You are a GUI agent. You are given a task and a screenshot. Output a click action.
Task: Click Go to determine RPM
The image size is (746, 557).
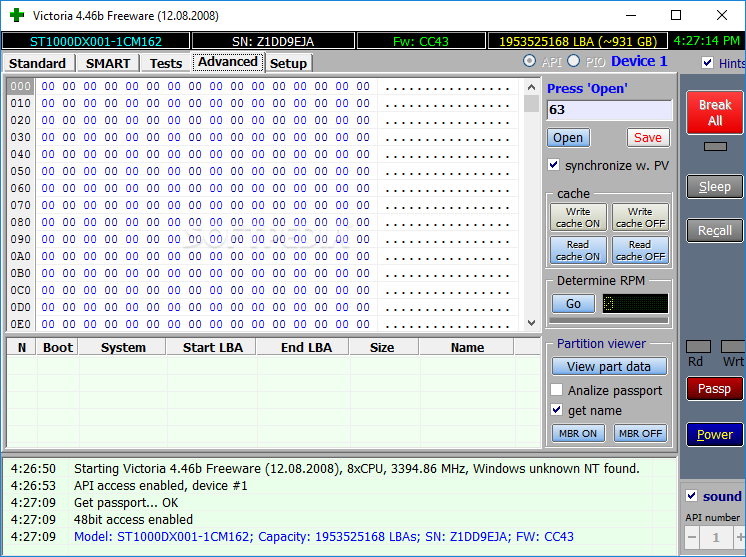(x=573, y=303)
